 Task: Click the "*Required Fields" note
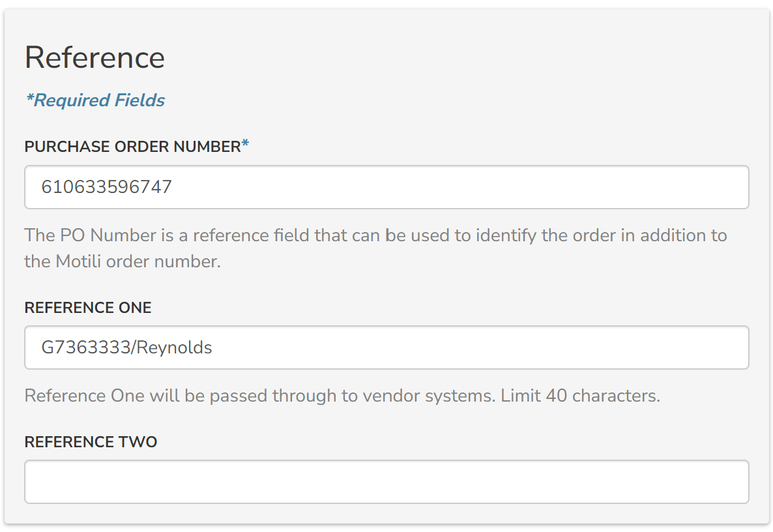pos(95,100)
